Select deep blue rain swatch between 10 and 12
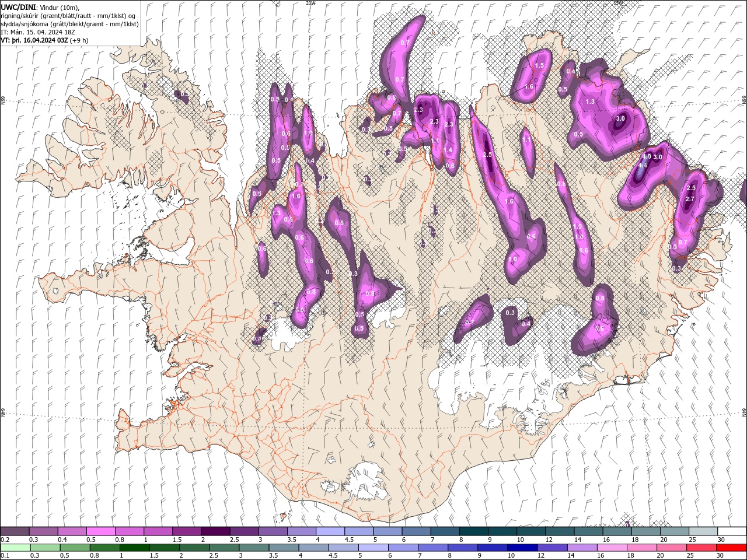Screen dimensions: 747x560 522,548
